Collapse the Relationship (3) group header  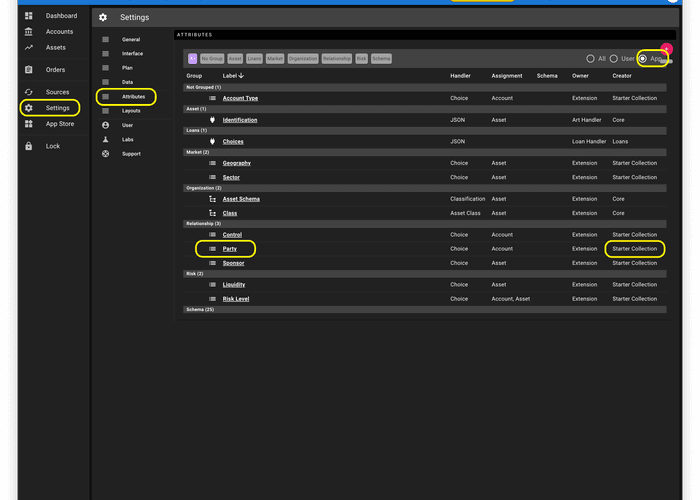click(x=203, y=224)
